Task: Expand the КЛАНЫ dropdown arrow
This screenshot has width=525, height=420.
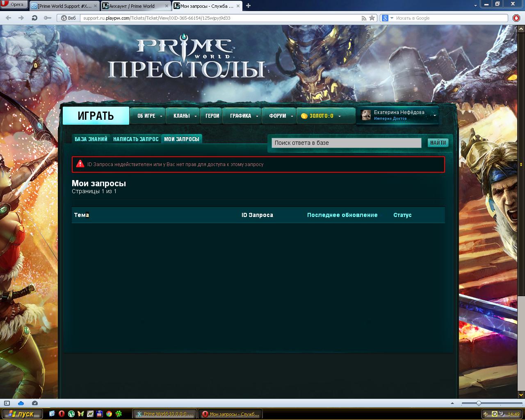Action: [x=195, y=116]
